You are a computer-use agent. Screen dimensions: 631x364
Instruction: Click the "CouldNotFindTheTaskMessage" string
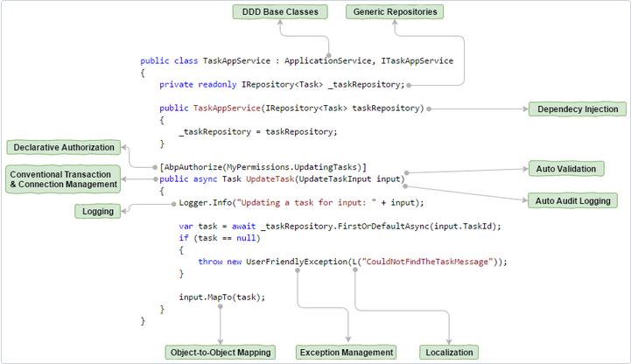pyautogui.click(x=427, y=262)
